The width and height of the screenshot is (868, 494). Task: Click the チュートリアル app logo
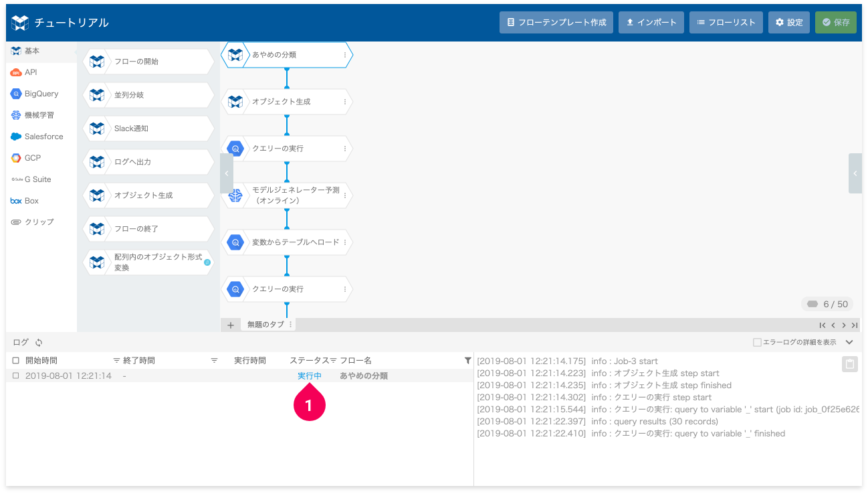(x=20, y=23)
